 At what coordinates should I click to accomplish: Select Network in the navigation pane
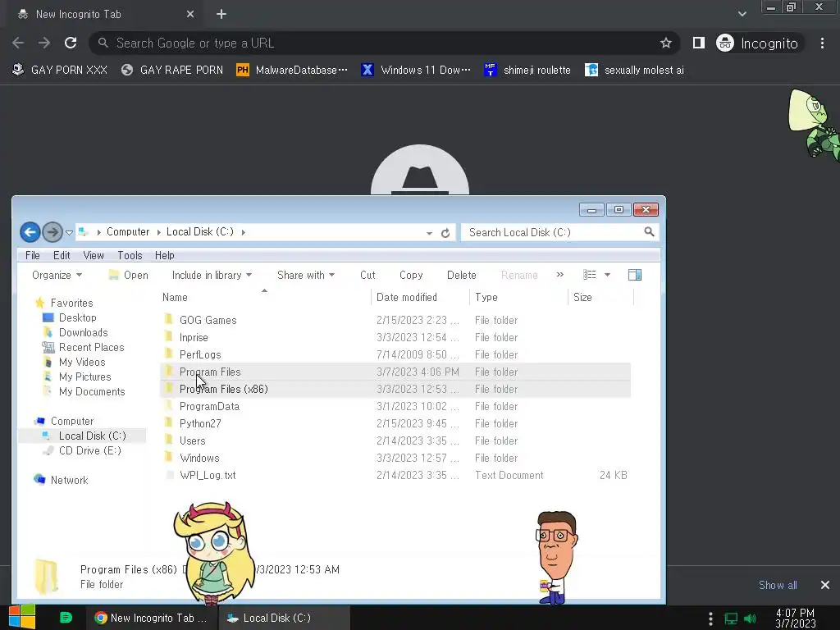[x=69, y=480]
